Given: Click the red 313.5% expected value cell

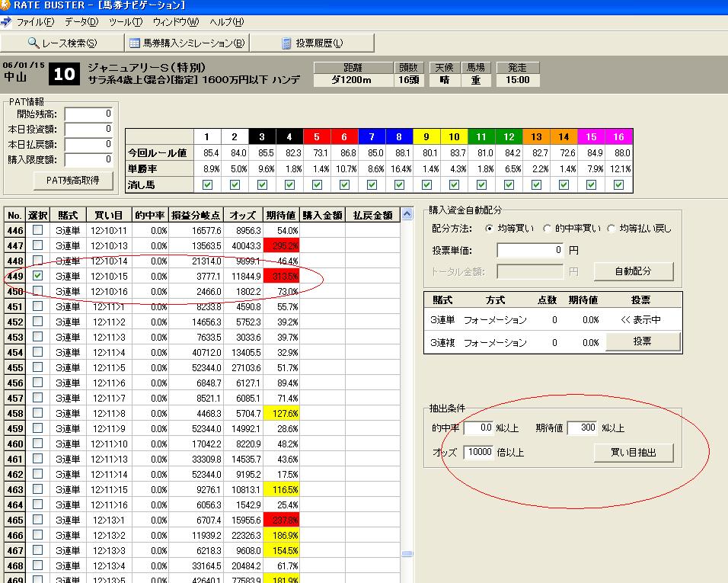Looking at the screenshot, I should click(x=281, y=277).
